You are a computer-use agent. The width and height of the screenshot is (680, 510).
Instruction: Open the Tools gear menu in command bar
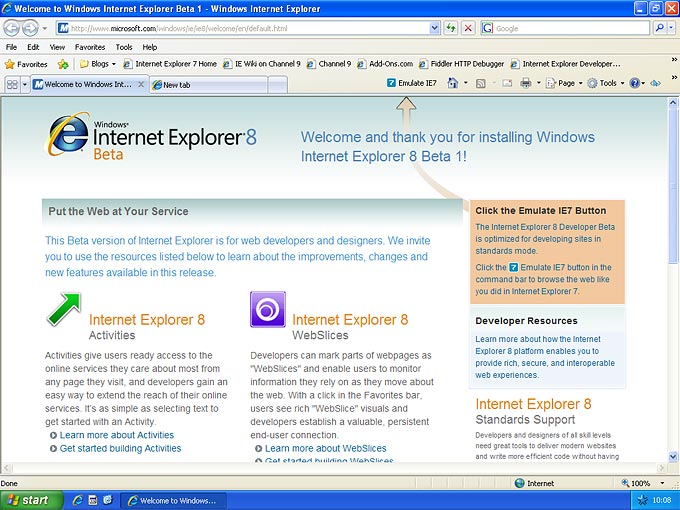point(605,83)
